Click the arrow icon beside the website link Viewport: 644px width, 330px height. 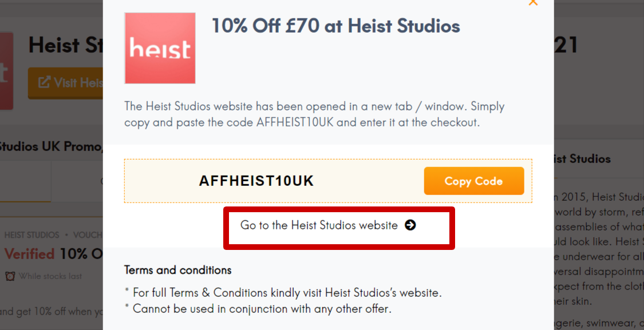point(410,226)
